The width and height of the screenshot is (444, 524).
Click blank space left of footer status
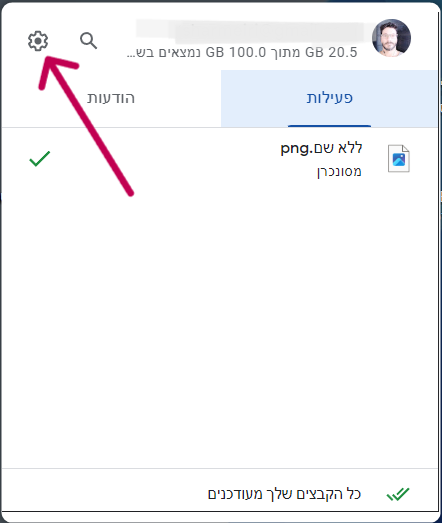click(x=104, y=494)
